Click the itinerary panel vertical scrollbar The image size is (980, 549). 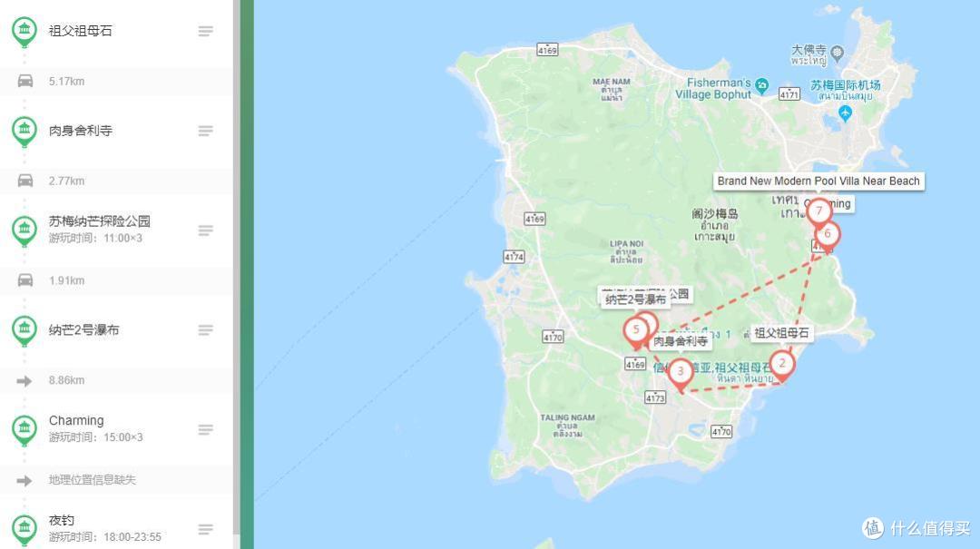pos(236,267)
